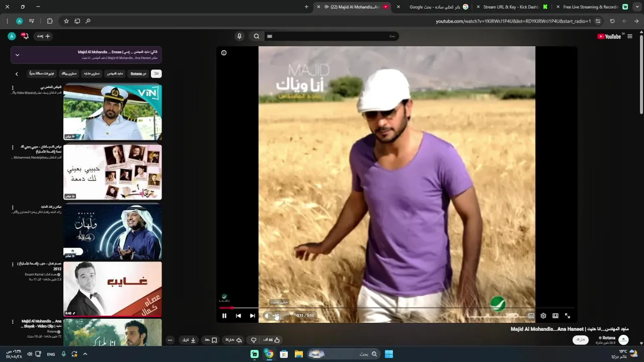The width and height of the screenshot is (644, 362).
Task: Pause the video playback
Action: click(x=224, y=316)
